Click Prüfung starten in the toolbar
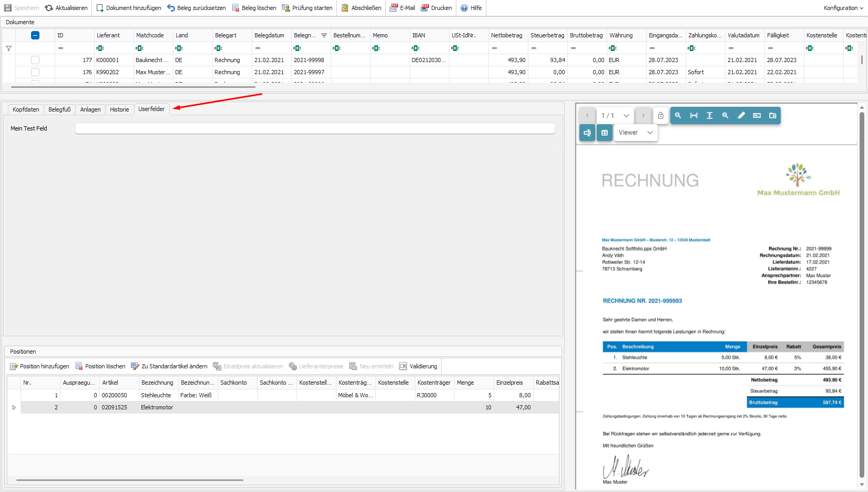Image resolution: width=868 pixels, height=492 pixels. pos(307,8)
